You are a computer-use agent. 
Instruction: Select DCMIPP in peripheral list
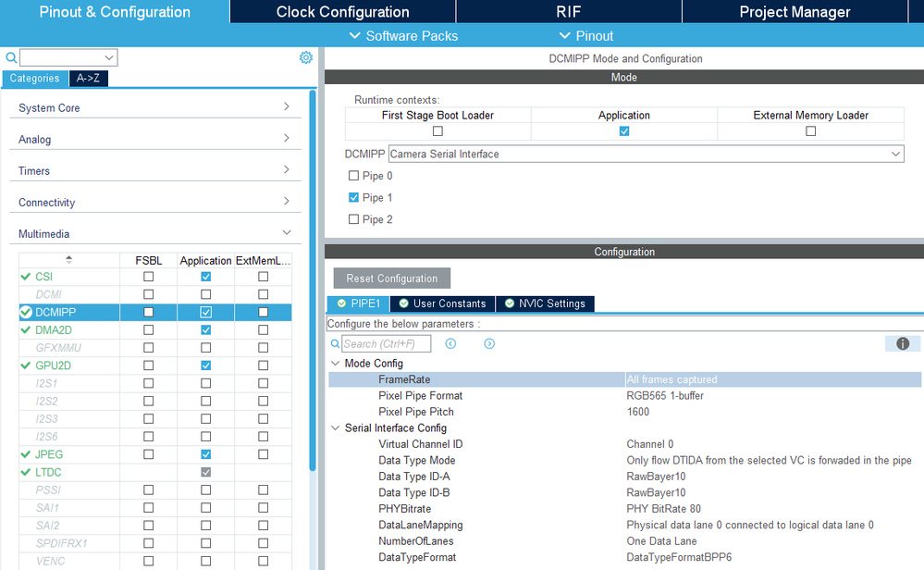point(55,312)
